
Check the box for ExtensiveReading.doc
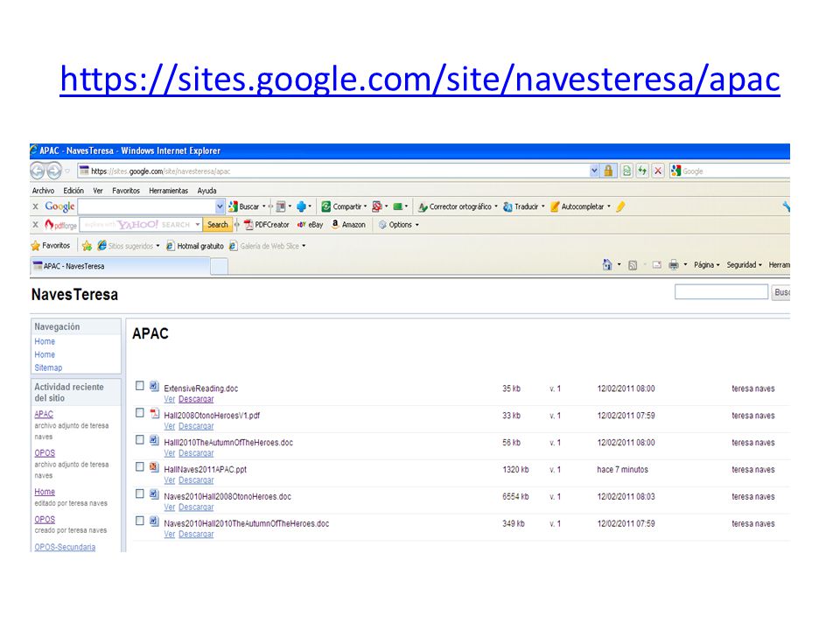(x=140, y=386)
